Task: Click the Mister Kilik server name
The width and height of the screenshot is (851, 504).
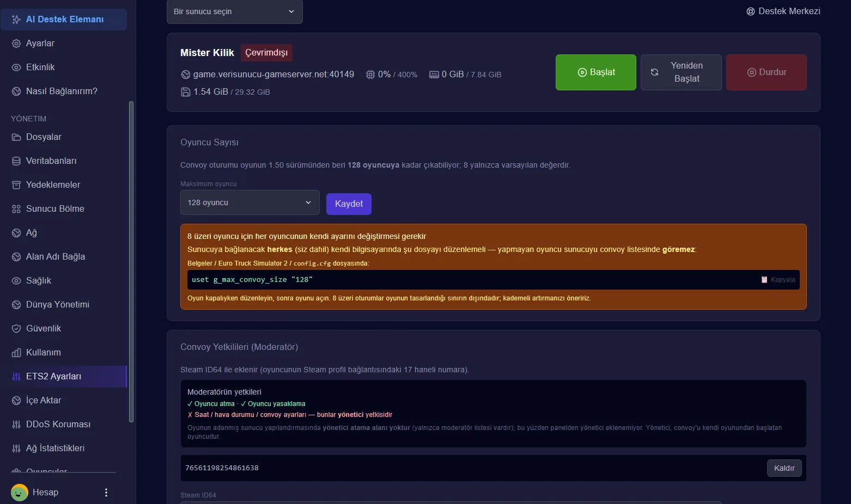Action: tap(207, 53)
